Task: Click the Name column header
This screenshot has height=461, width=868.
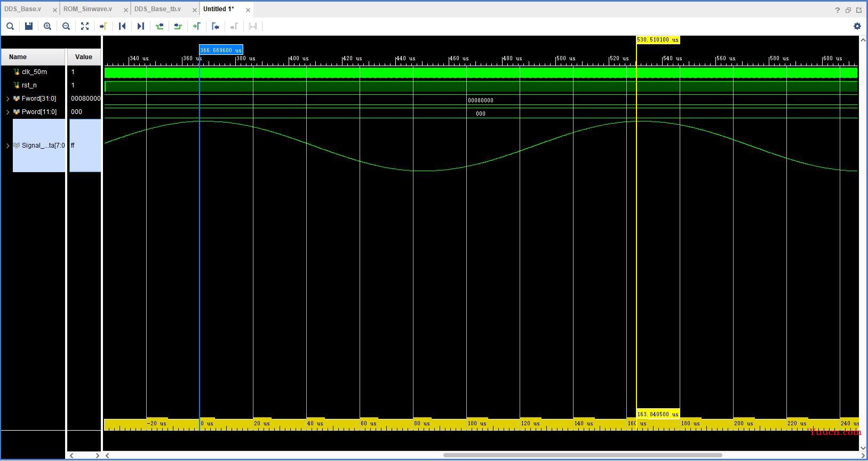Action: coord(33,57)
